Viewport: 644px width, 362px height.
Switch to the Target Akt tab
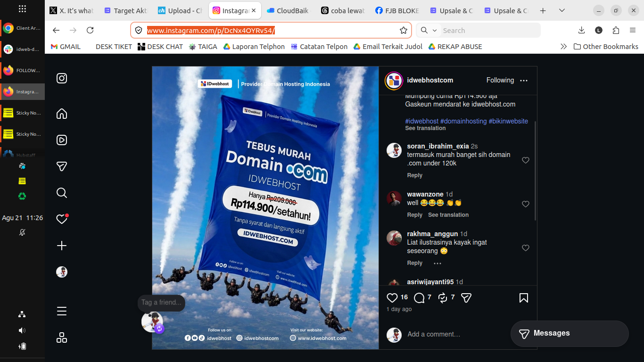click(126, 10)
